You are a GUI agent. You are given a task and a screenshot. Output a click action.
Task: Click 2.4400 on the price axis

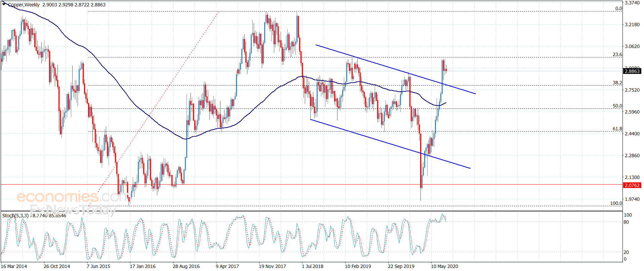click(x=632, y=134)
